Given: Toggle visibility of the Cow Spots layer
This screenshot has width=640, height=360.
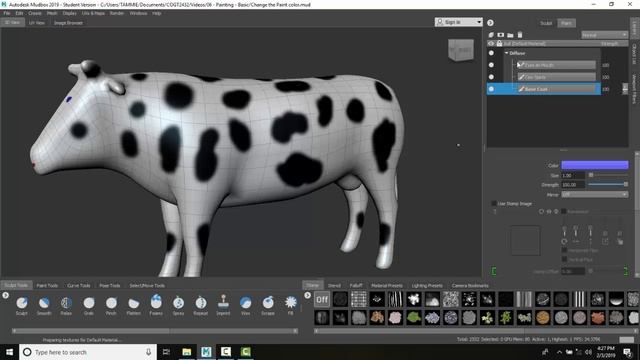Looking at the screenshot, I should click(491, 77).
